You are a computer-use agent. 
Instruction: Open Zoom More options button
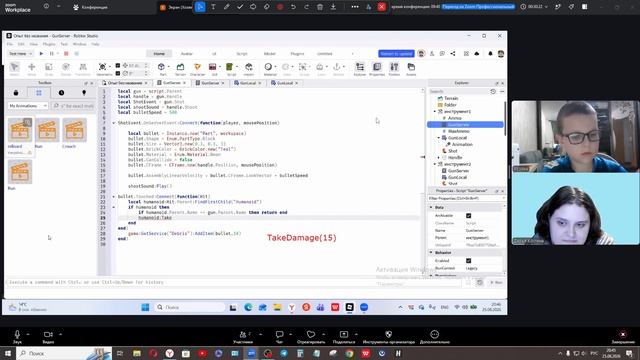435,337
